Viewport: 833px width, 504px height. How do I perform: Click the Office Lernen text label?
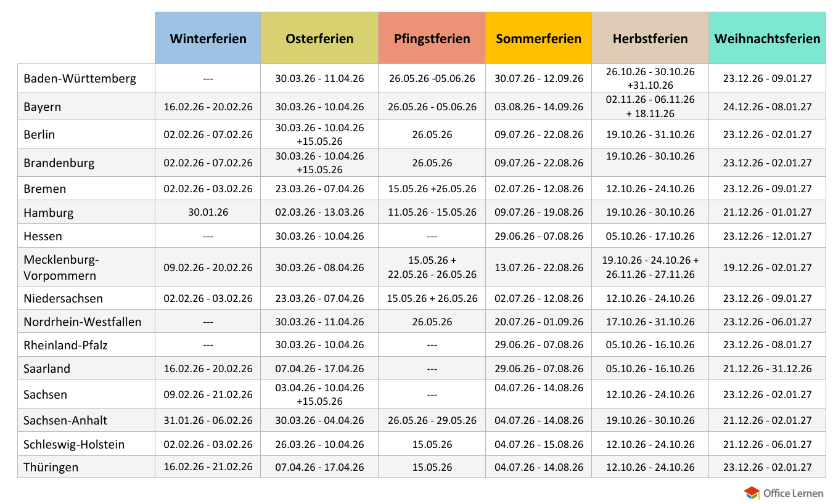(793, 493)
